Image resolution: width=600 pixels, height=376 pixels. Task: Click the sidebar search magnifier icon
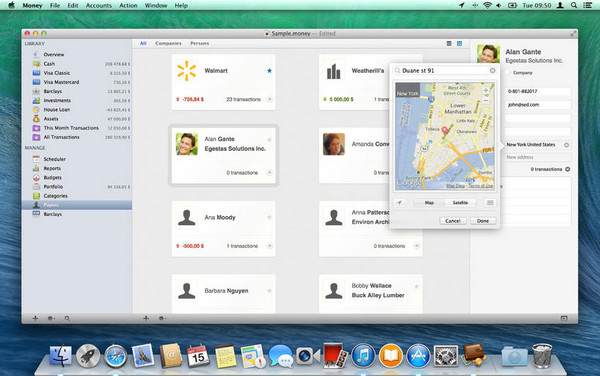pos(67,318)
